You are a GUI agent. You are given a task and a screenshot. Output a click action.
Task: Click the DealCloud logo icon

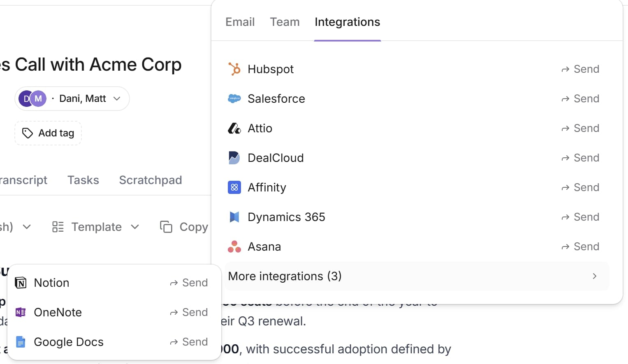pos(234,158)
